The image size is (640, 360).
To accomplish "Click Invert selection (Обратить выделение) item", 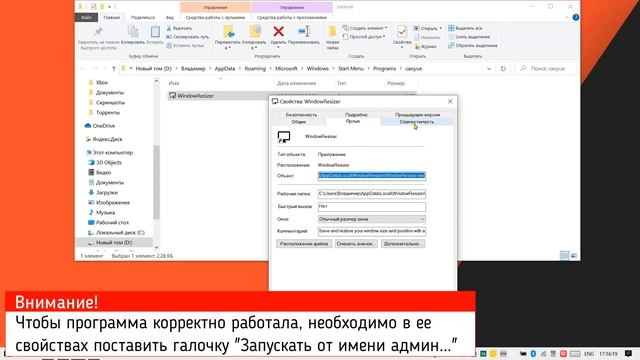I will 473,46.
